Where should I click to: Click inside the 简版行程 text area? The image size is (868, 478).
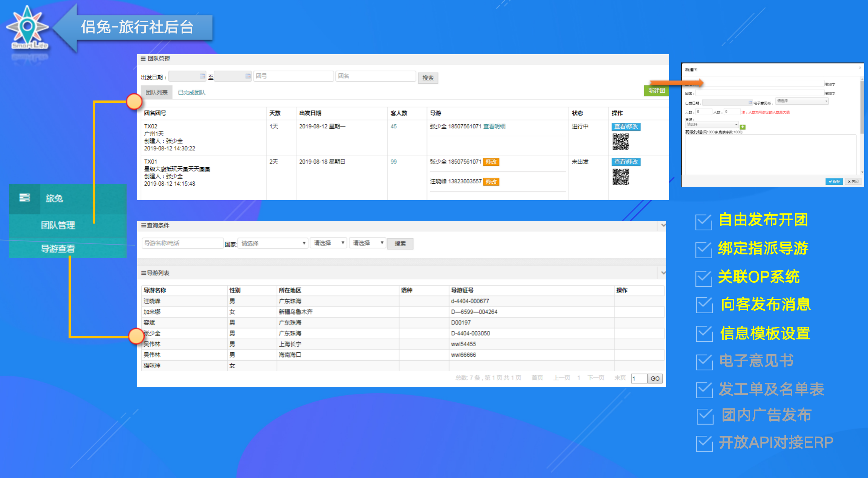771,154
